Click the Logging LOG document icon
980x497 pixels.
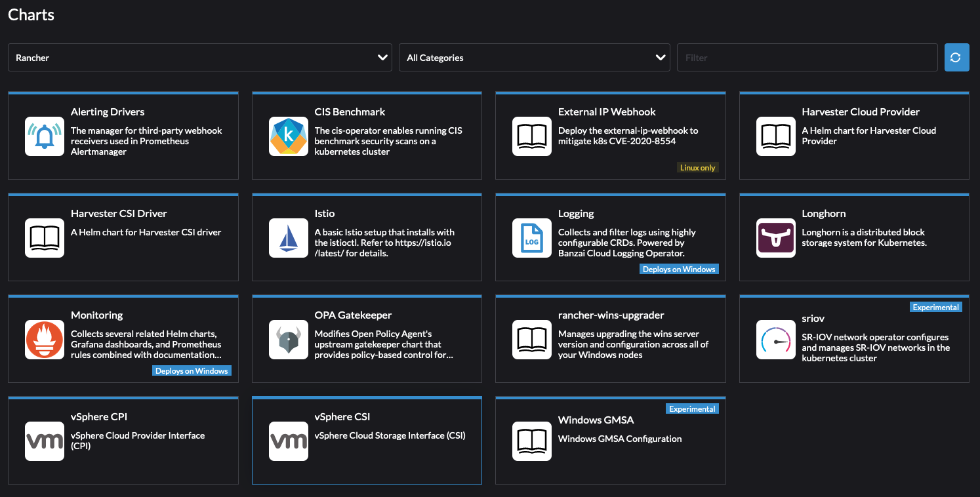(x=532, y=237)
